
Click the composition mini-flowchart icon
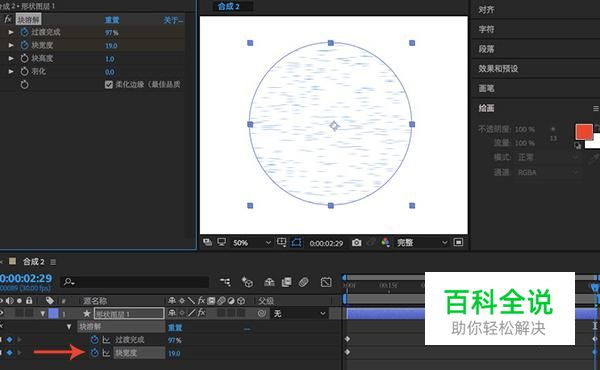coord(225,282)
